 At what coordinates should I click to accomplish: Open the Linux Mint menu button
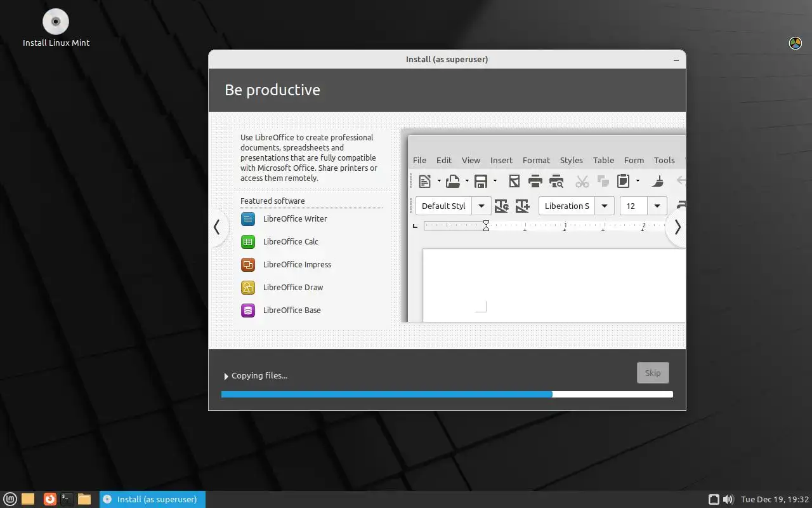(x=11, y=499)
